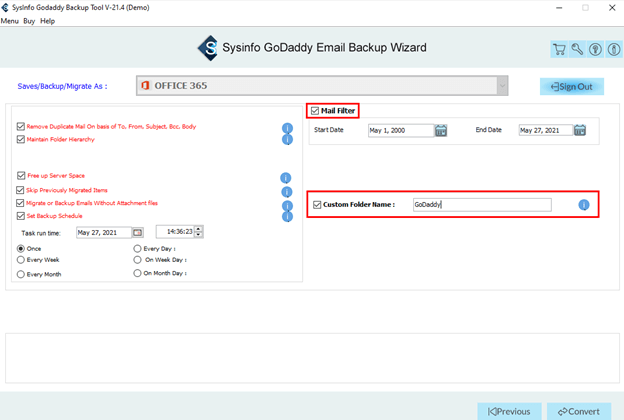The width and height of the screenshot is (624, 420).
Task: Show info for Free up Server Space
Action: click(285, 178)
